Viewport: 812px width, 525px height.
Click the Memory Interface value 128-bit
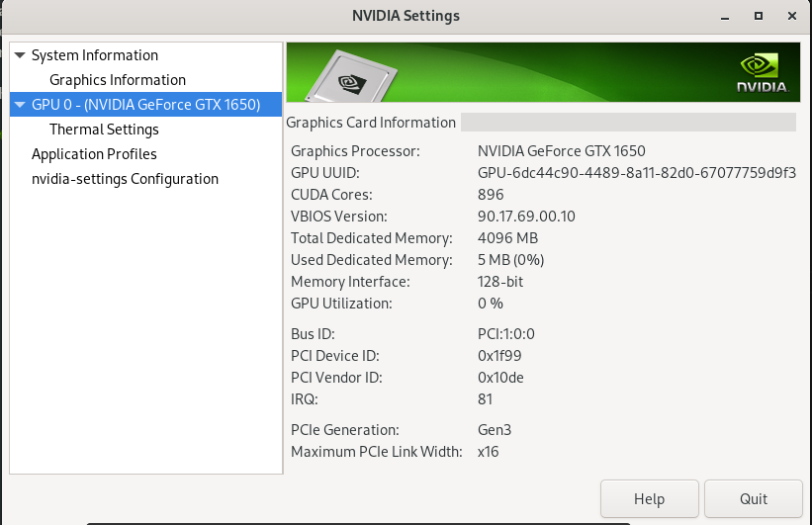point(500,282)
